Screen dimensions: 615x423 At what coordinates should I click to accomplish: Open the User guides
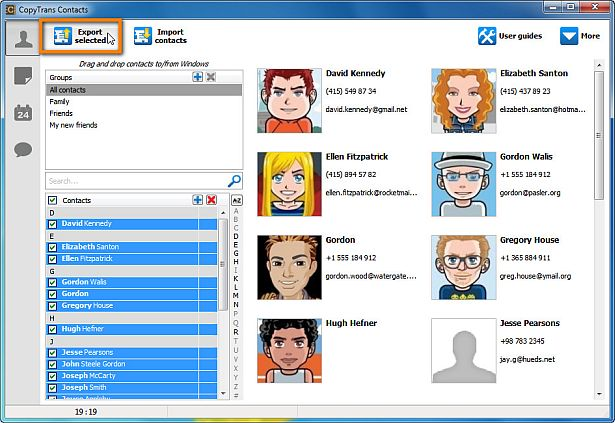[x=513, y=36]
